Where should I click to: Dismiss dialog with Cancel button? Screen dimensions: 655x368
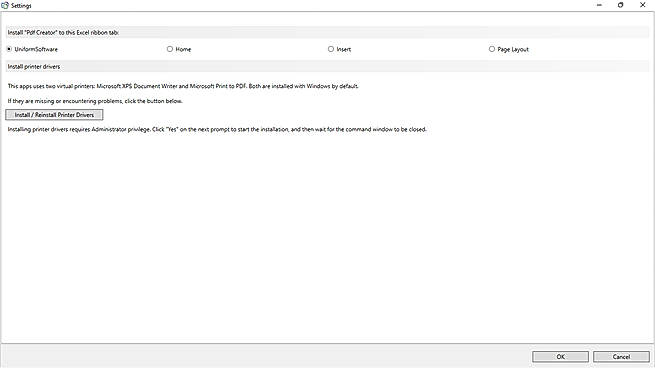[x=621, y=356]
